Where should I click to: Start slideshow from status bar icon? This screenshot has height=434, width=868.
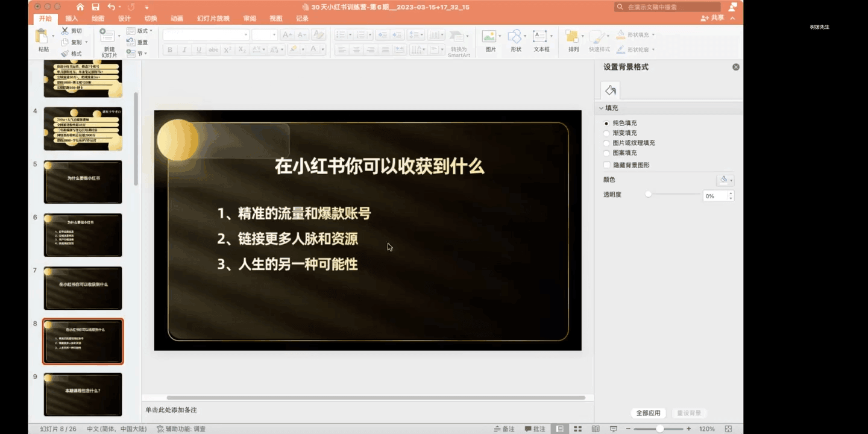(x=613, y=429)
